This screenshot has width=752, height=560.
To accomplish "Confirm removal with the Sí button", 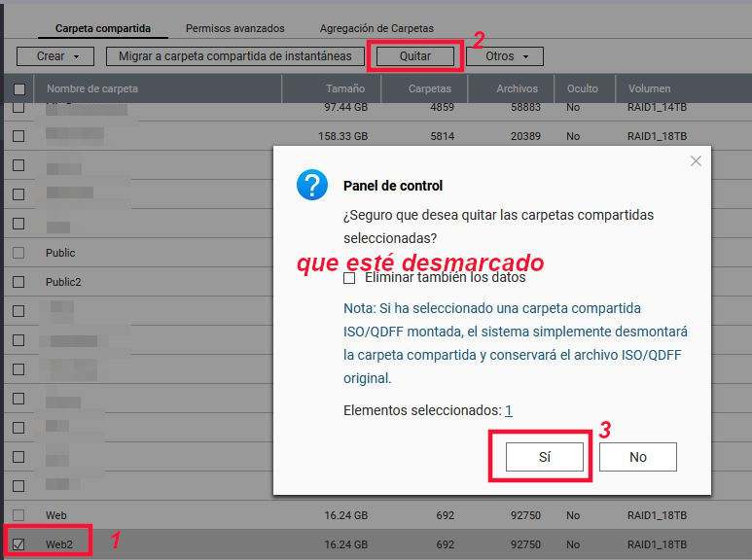I will coord(544,457).
